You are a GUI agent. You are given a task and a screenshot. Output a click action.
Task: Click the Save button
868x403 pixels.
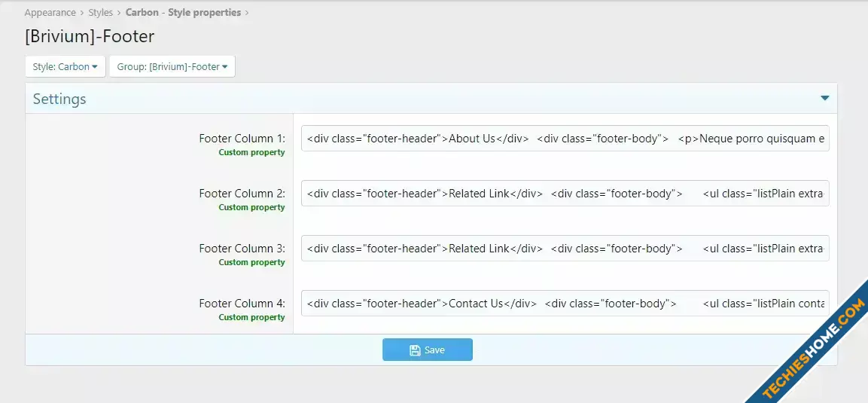tap(428, 350)
